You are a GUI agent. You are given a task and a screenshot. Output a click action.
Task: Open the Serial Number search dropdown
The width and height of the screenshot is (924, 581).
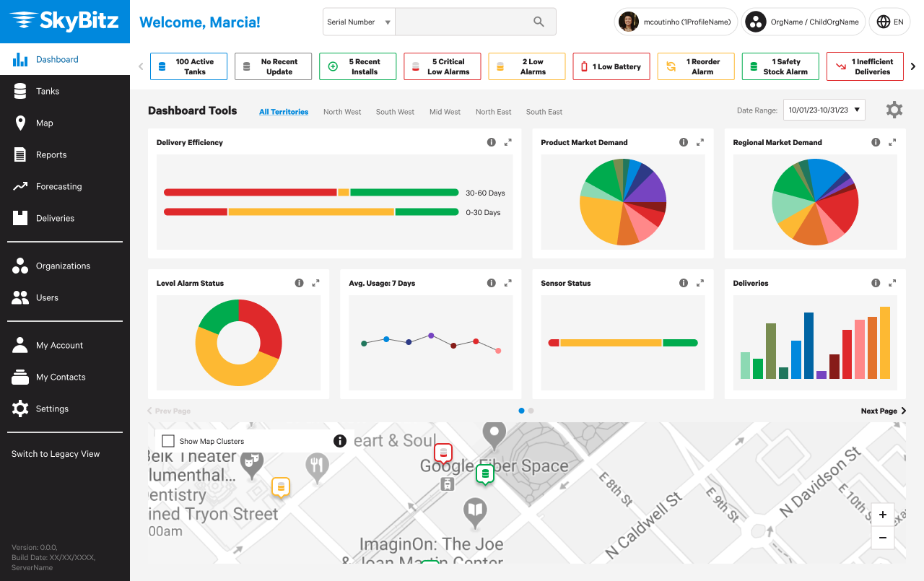(359, 22)
